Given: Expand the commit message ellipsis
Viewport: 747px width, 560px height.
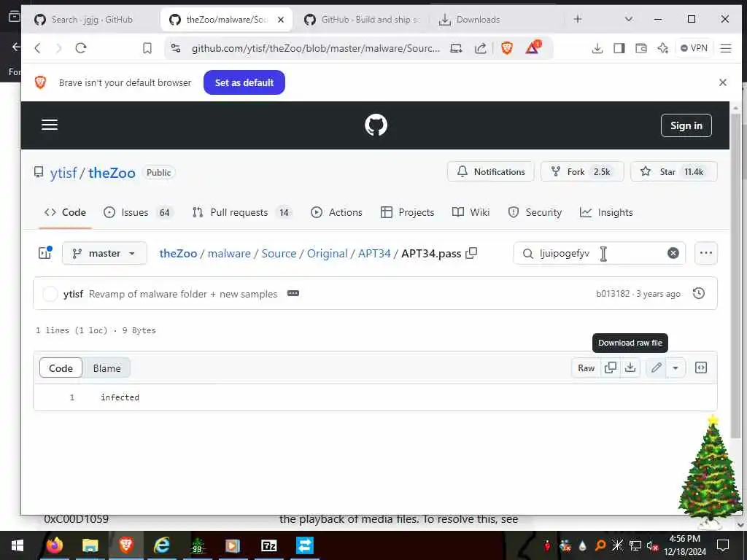Looking at the screenshot, I should [293, 293].
